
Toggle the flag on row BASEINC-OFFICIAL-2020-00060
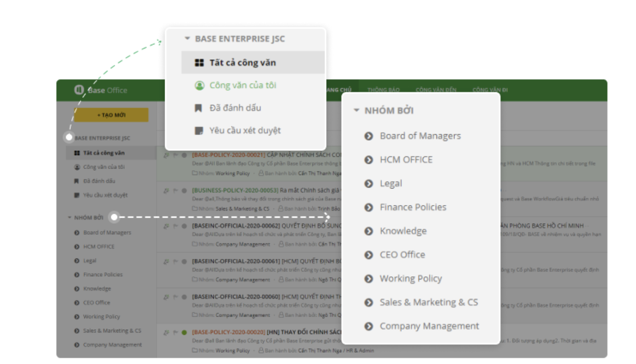point(176,297)
